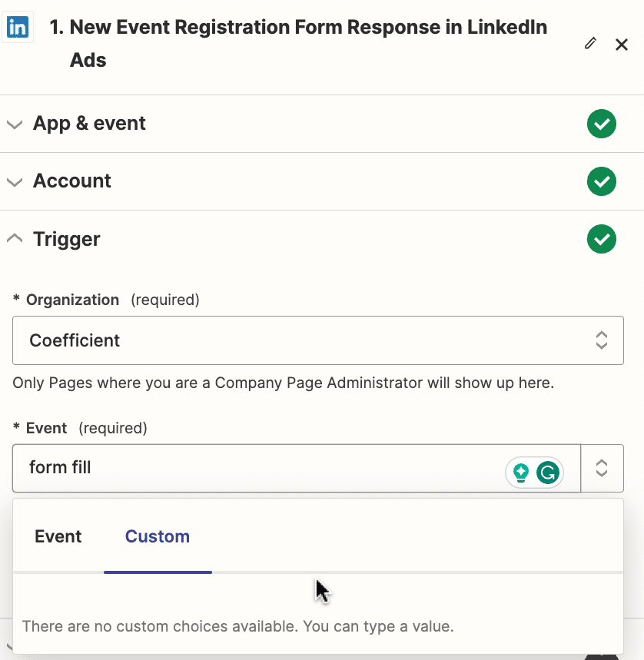Select the Custom tab
Viewport: 644px width, 660px height.
click(x=158, y=536)
